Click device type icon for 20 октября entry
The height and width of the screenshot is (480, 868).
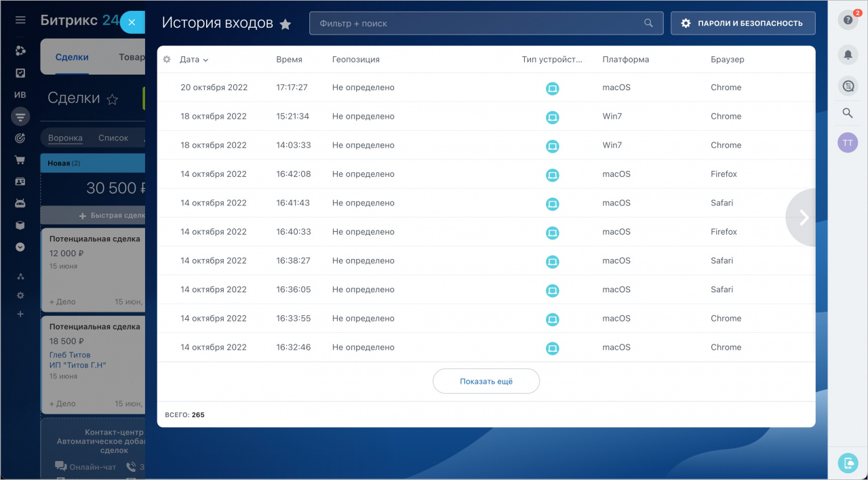(552, 88)
